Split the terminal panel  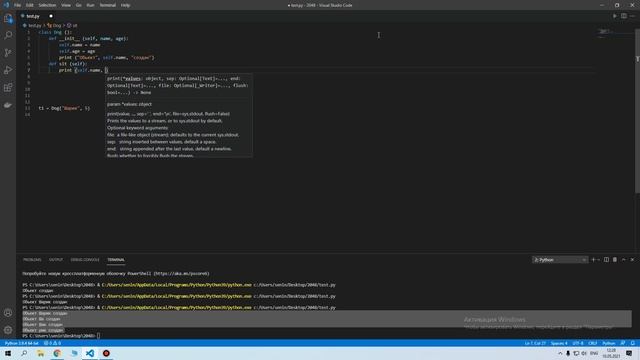point(606,260)
